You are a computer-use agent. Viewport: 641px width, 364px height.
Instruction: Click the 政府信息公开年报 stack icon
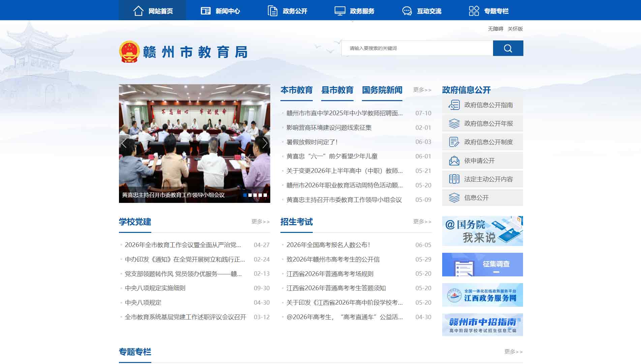point(454,123)
